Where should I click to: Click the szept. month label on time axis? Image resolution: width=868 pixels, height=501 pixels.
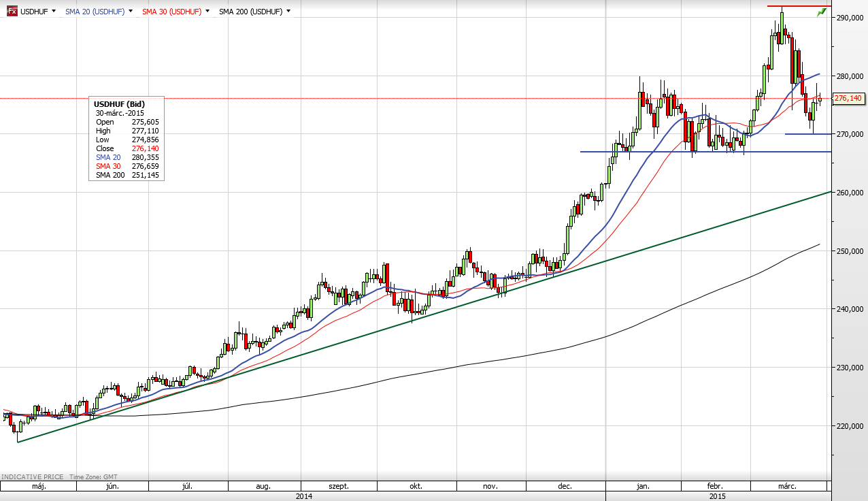coord(339,487)
